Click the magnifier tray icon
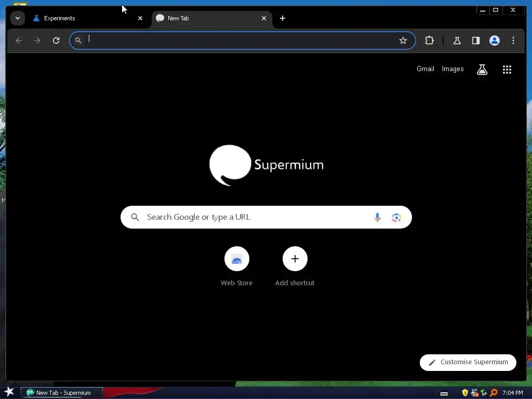532x399 pixels. 494,393
